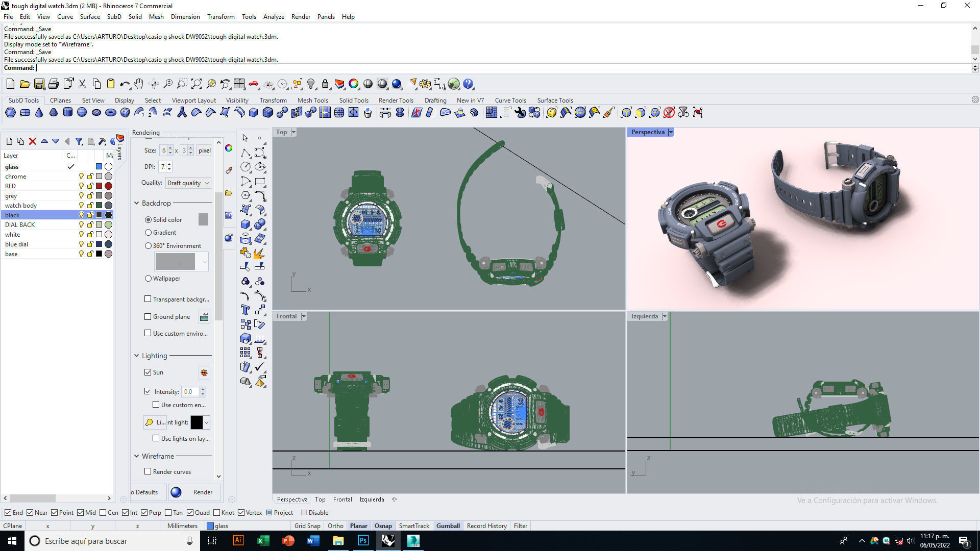Select Wallpaper backdrop radio
980x551 pixels.
(x=149, y=279)
